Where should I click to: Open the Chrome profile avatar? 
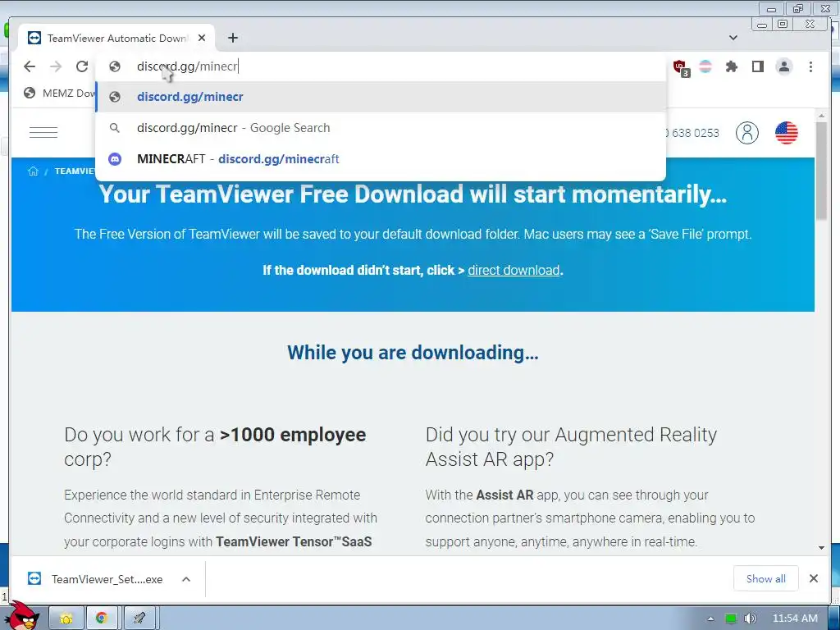pyautogui.click(x=783, y=66)
